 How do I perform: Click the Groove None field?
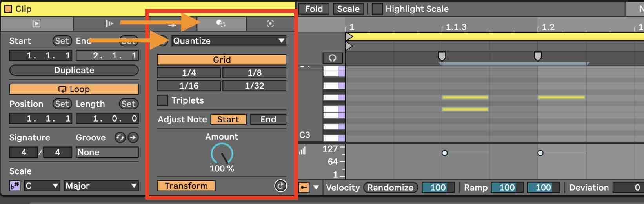107,152
